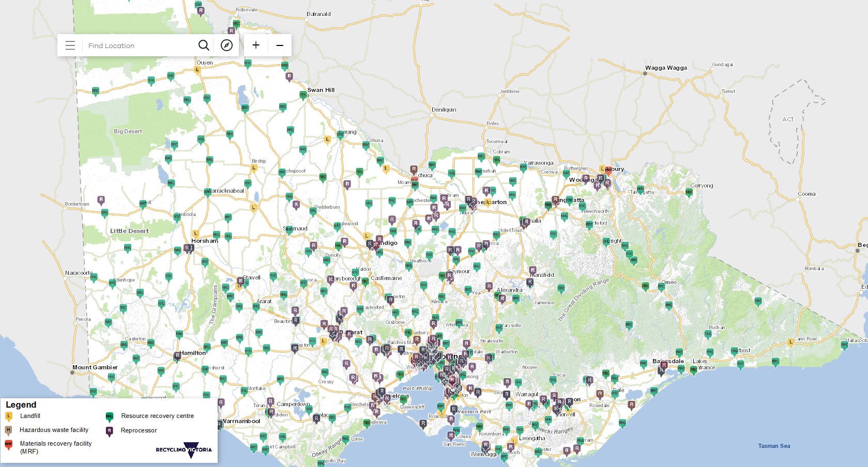This screenshot has height=467, width=868.
Task: Click the Hazardous waste facility legend pin
Action: pyautogui.click(x=8, y=430)
